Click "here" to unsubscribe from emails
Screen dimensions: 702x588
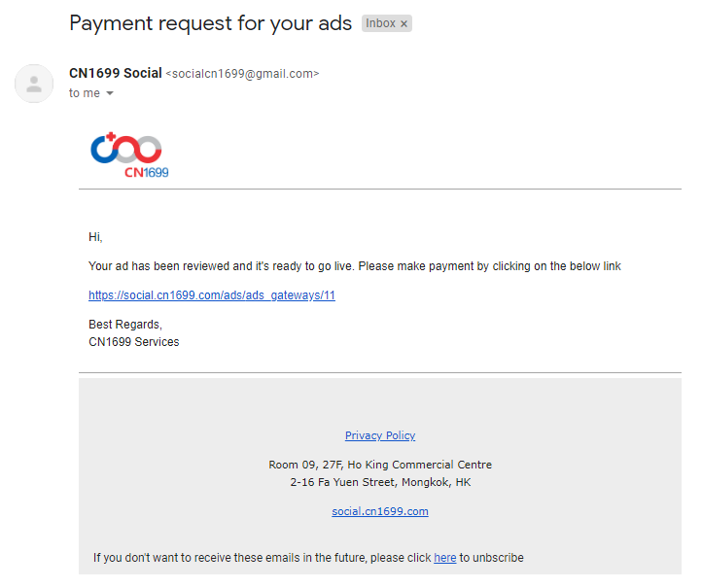pos(444,558)
